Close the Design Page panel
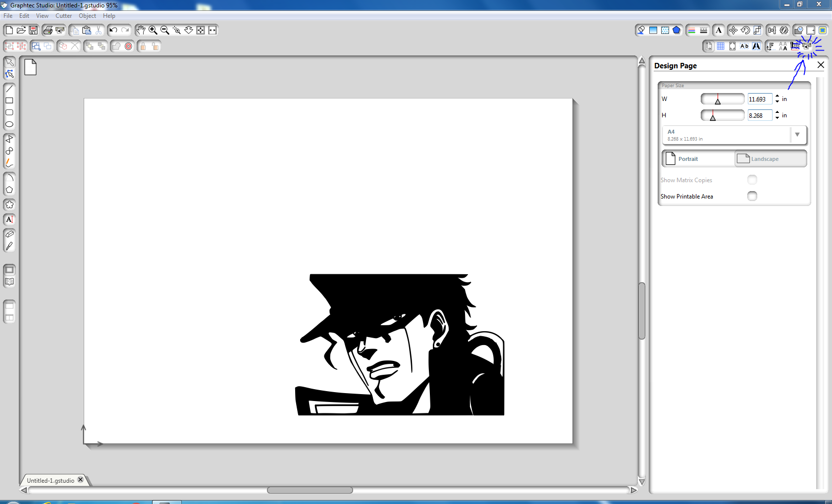The image size is (832, 504). 821,65
